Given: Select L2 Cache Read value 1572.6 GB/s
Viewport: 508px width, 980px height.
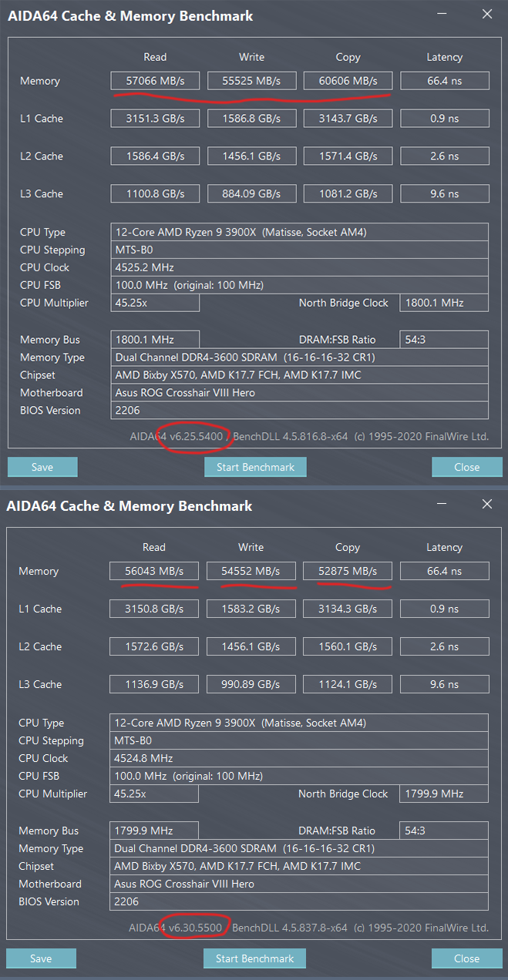Looking at the screenshot, I should pyautogui.click(x=154, y=647).
